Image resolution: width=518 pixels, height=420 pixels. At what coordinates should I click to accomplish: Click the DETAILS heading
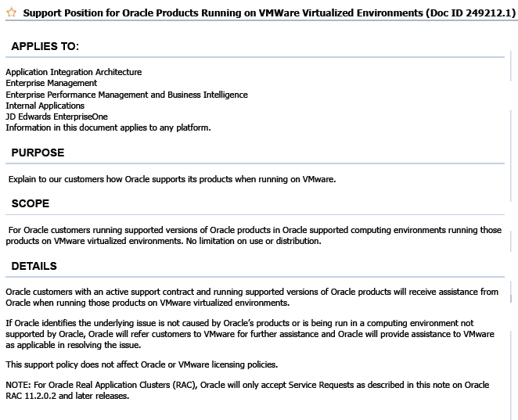click(x=34, y=266)
